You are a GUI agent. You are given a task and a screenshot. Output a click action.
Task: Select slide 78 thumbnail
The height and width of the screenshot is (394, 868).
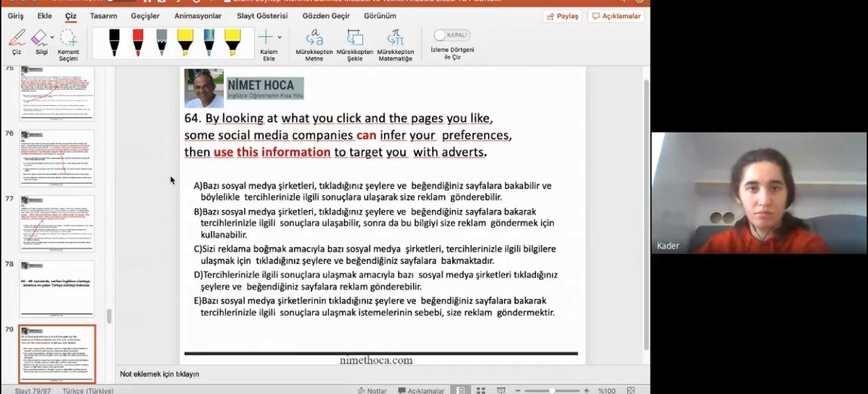[x=57, y=289]
